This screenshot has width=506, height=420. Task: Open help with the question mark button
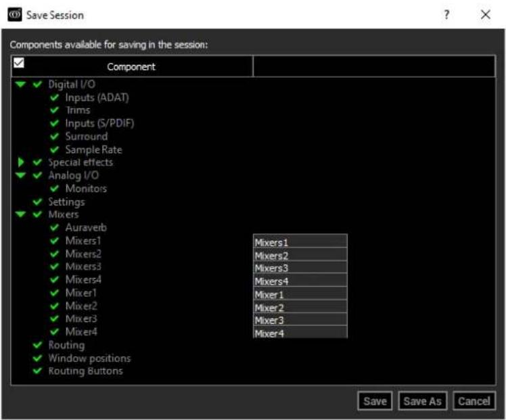(x=446, y=14)
